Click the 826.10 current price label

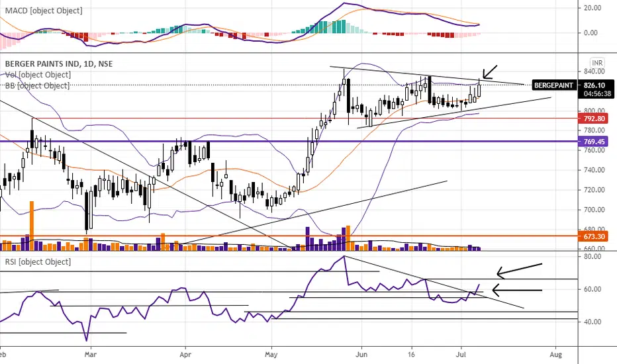tap(594, 85)
